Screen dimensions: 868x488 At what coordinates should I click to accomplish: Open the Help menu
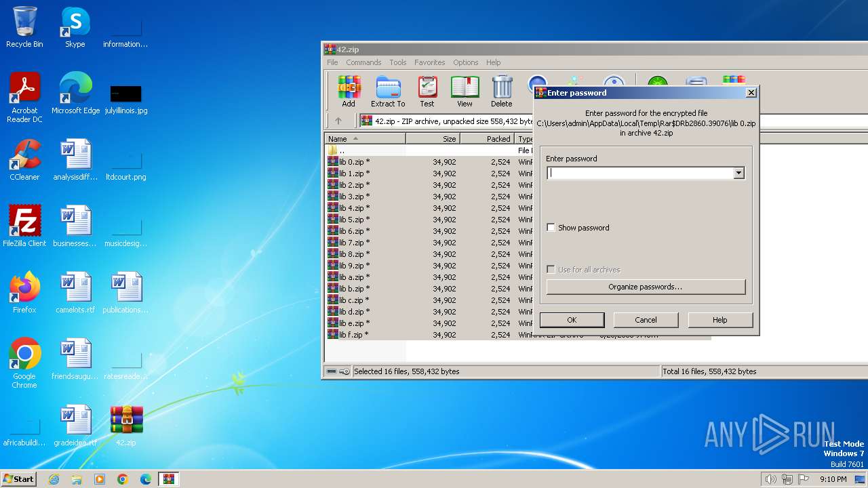tap(494, 62)
